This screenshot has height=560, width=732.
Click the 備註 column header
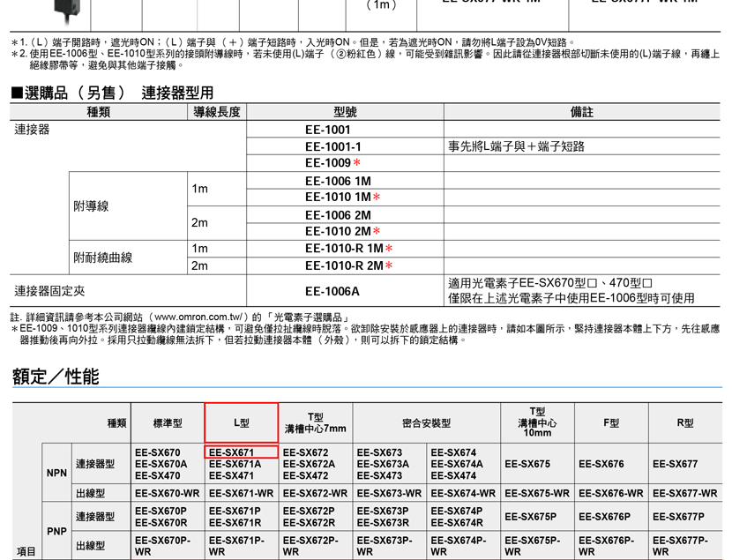582,112
